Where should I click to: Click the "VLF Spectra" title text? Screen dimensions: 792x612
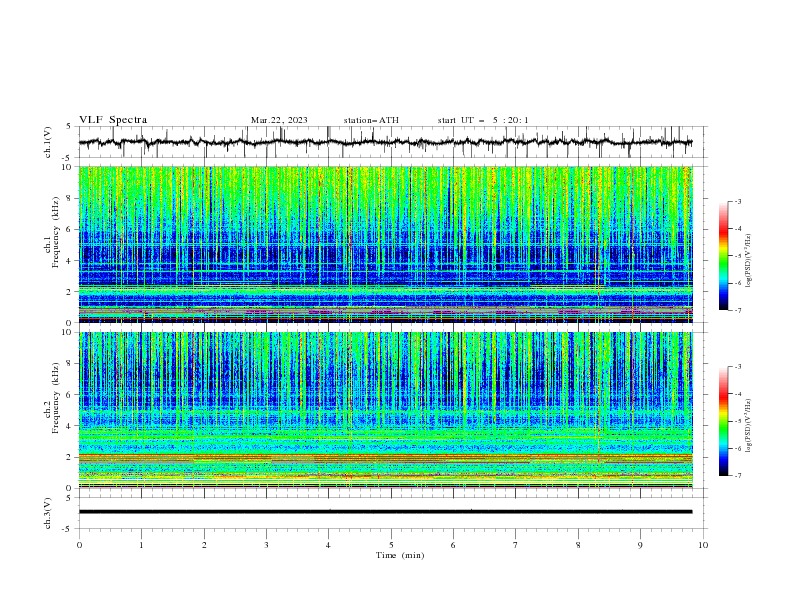coord(113,120)
